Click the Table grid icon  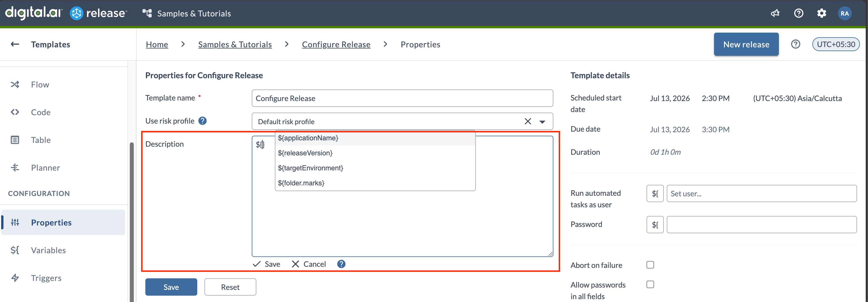tap(15, 140)
